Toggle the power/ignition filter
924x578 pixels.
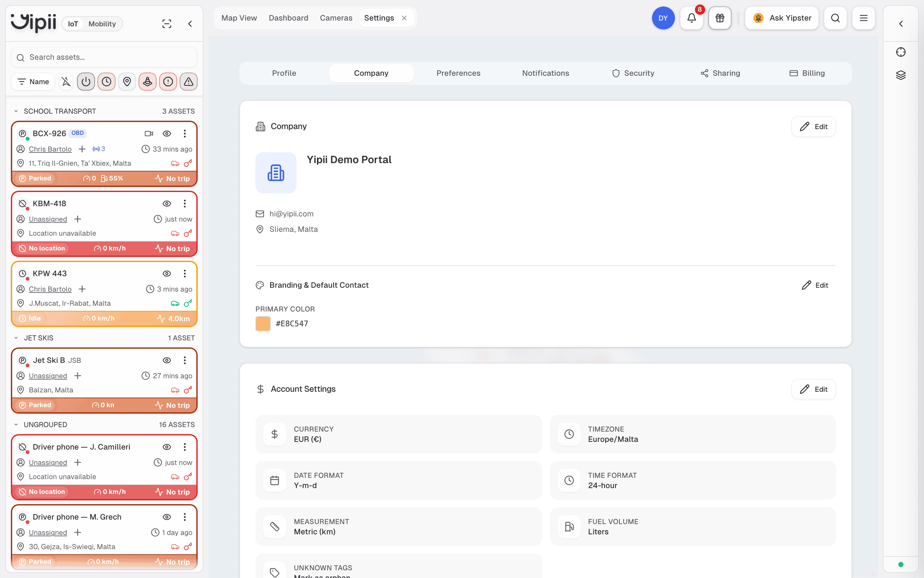[x=86, y=82]
